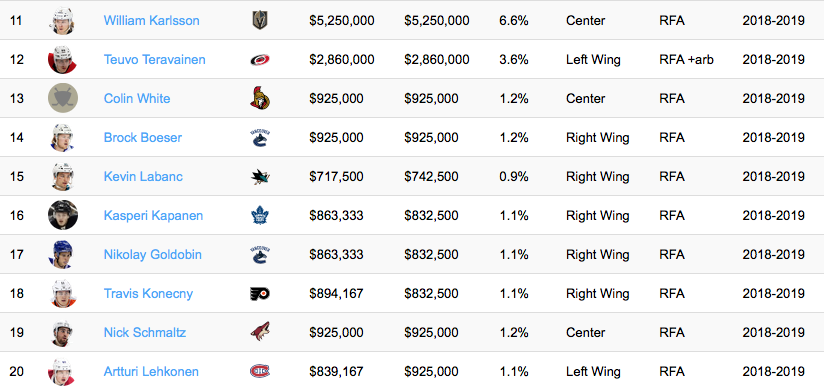This screenshot has height=390, width=824.
Task: Click Colin White's placeholder avatar
Action: click(63, 98)
